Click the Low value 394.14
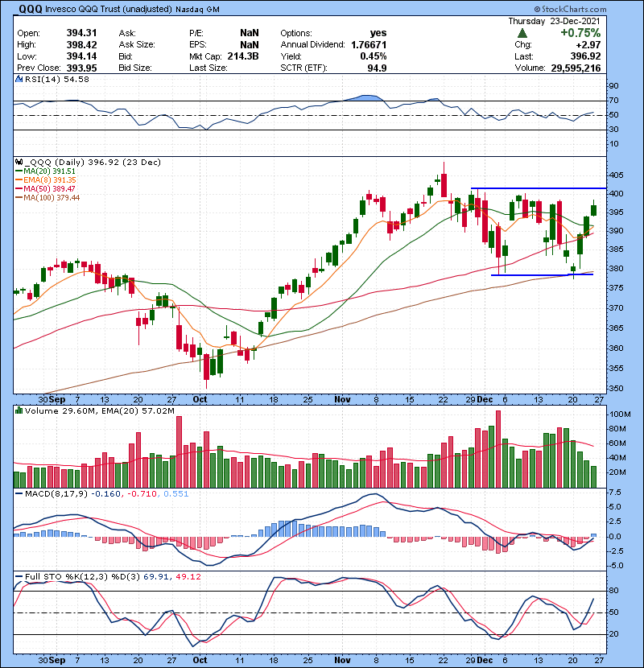This screenshot has width=644, height=668. point(81,56)
